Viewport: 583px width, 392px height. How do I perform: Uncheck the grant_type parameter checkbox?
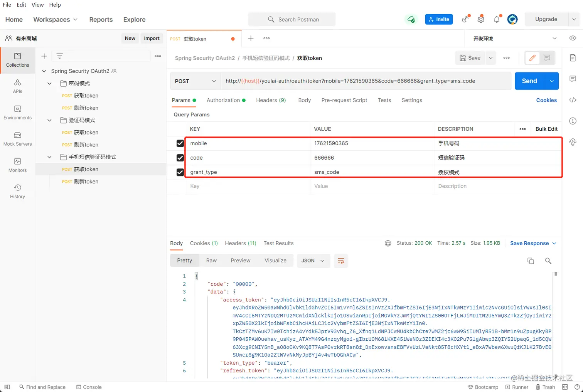tap(180, 172)
